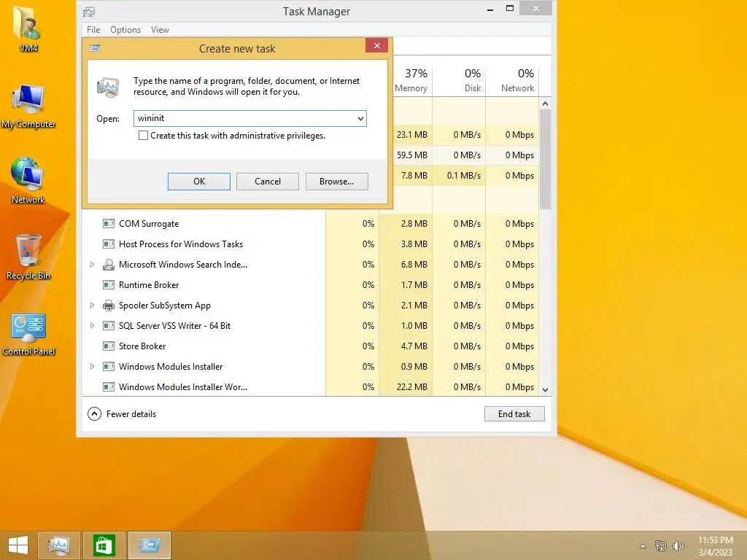Click scrollbar down arrow in process list
The height and width of the screenshot is (560, 747).
click(x=546, y=389)
